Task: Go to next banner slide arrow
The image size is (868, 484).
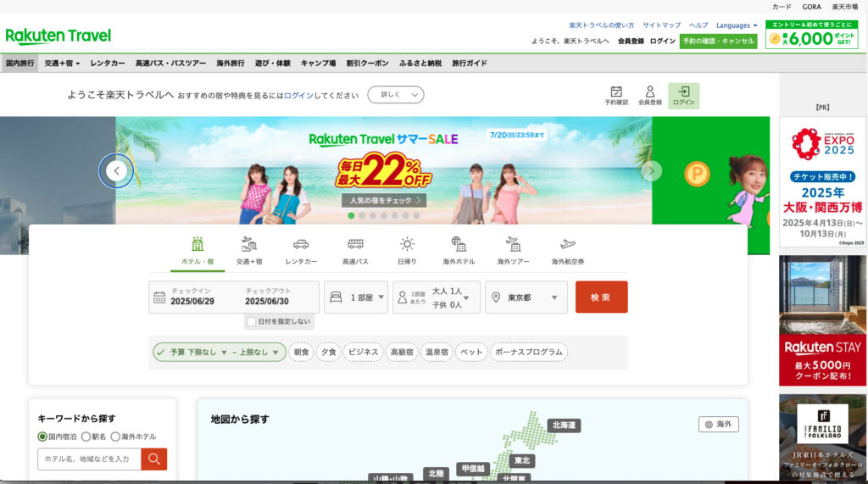Action: click(652, 170)
